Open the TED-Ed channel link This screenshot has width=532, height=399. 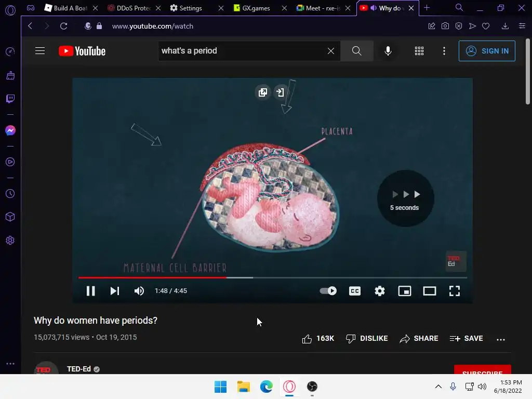pos(79,369)
